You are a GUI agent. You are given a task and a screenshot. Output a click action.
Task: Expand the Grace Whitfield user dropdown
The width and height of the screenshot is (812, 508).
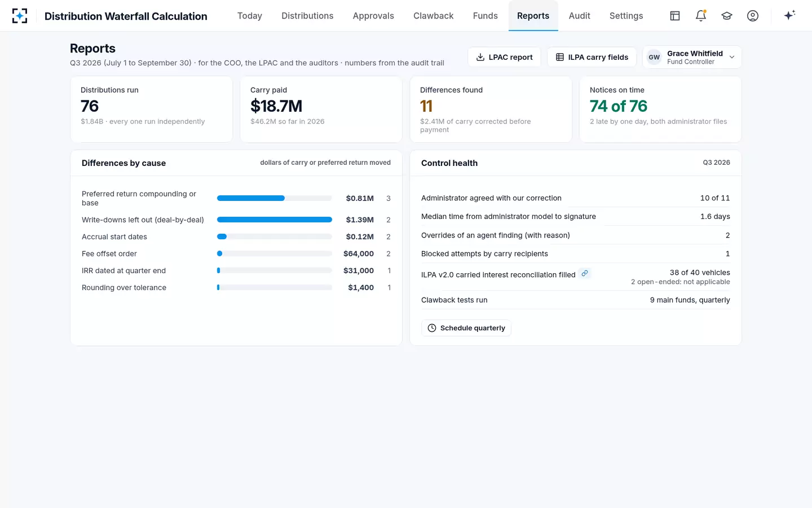coord(692,57)
